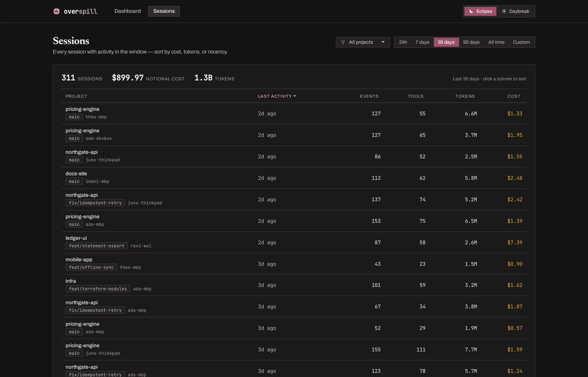Click the overspill brand name
Screen dimensions: 588x377
click(80, 11)
